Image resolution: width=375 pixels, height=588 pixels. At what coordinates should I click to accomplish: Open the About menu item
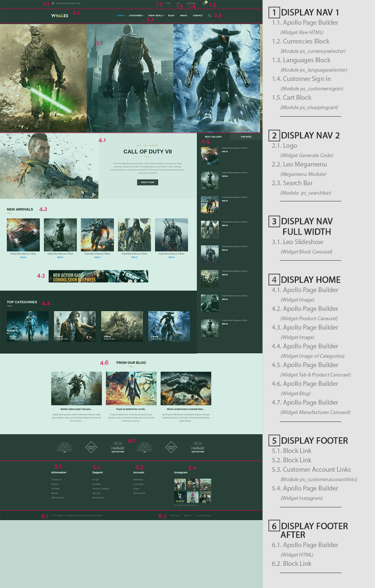(x=183, y=15)
